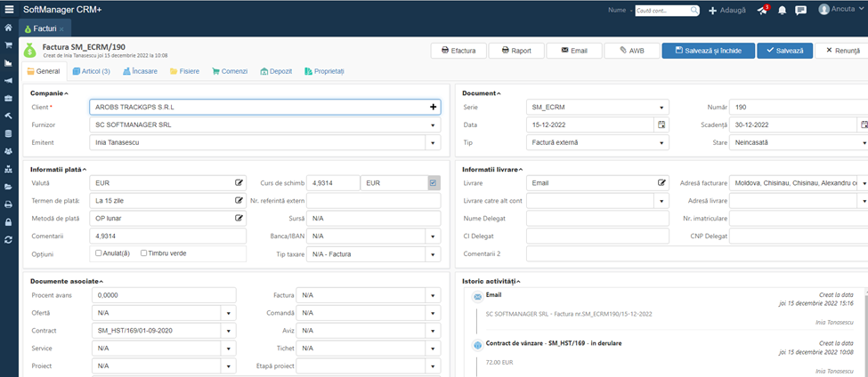
Task: Collapse the Documente asociate section
Action: [x=67, y=281]
